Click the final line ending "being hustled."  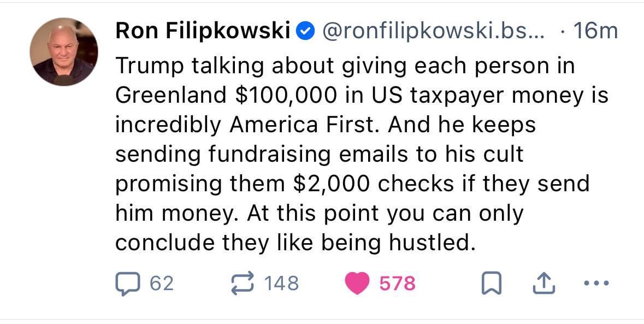tap(295, 243)
